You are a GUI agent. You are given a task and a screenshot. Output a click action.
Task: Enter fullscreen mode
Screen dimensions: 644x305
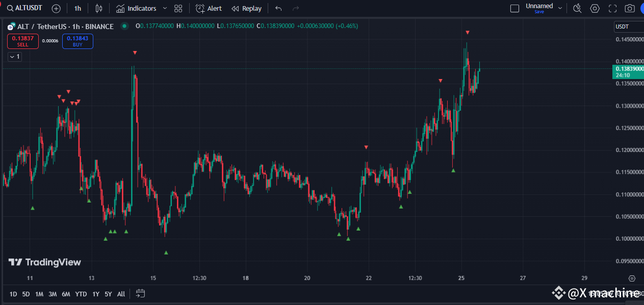612,8
